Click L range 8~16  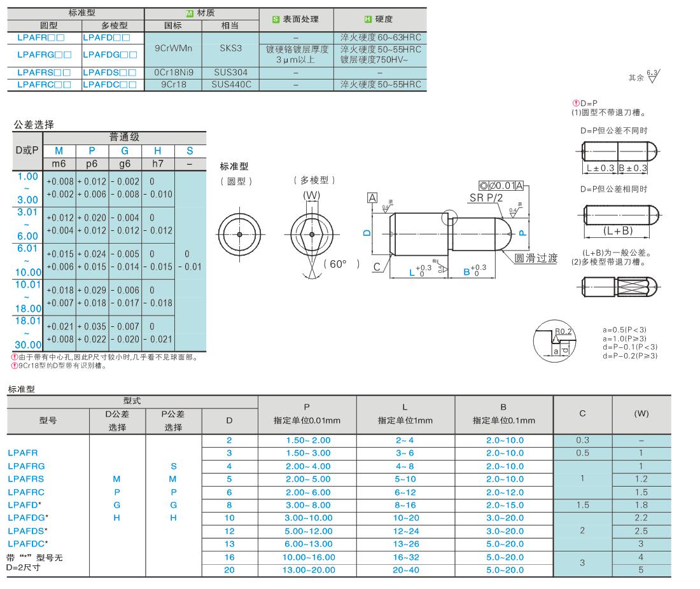click(x=406, y=505)
